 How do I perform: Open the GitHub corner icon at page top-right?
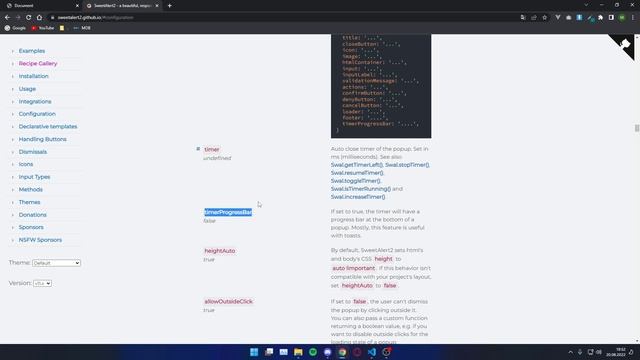coord(624,44)
